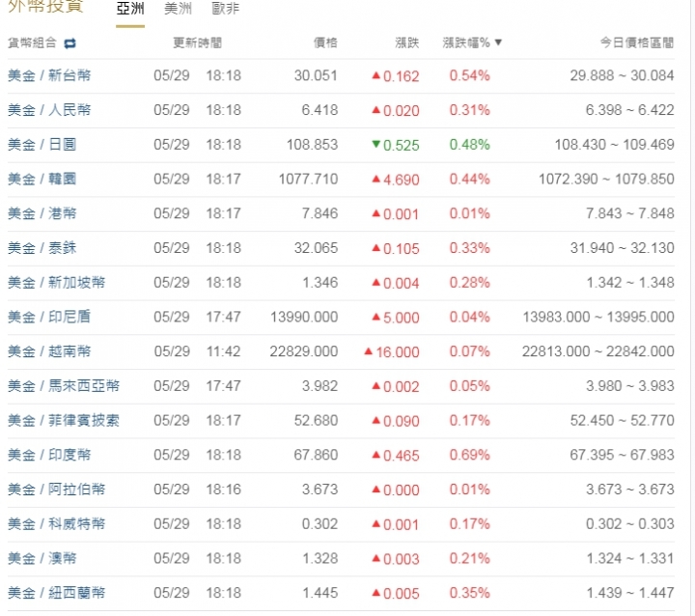The height and width of the screenshot is (616, 695).
Task: Click the 更新時間 column header
Action: point(197,43)
